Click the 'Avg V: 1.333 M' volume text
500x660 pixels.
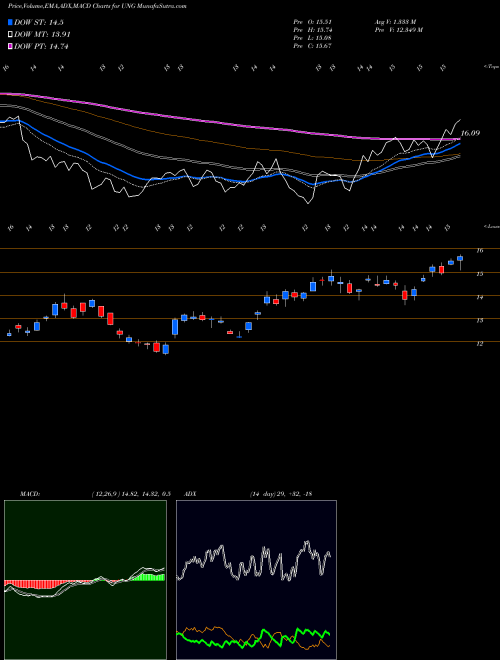point(395,22)
